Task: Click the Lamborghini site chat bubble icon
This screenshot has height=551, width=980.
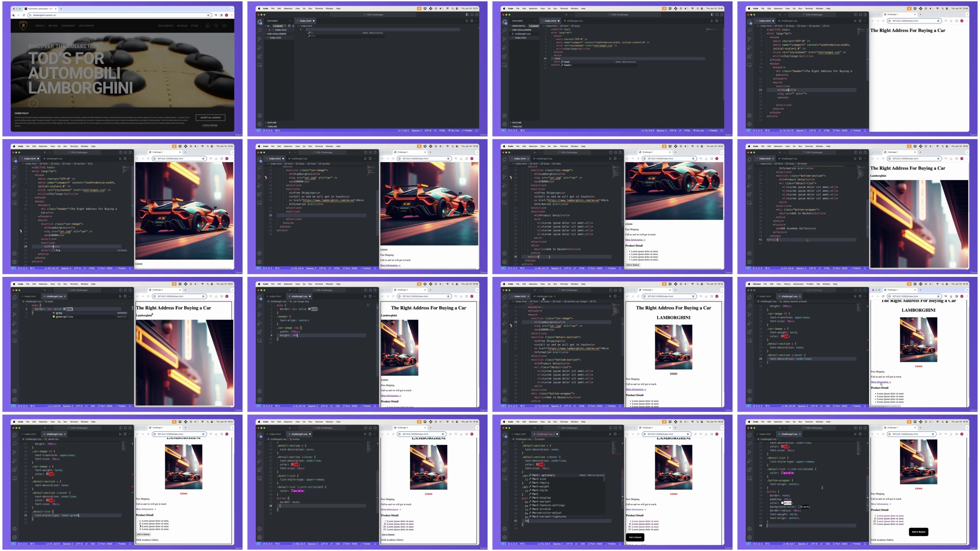Action: pyautogui.click(x=208, y=26)
